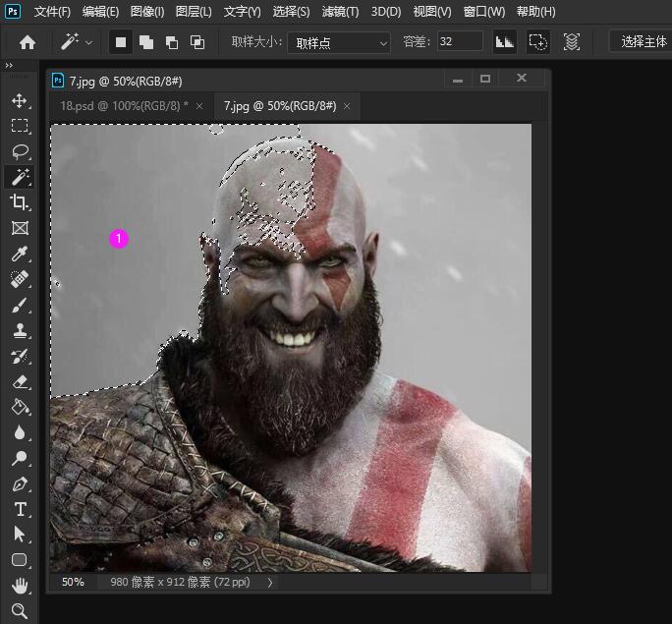The width and height of the screenshot is (672, 624).
Task: Open the 编辑(E) menu
Action: pyautogui.click(x=100, y=12)
